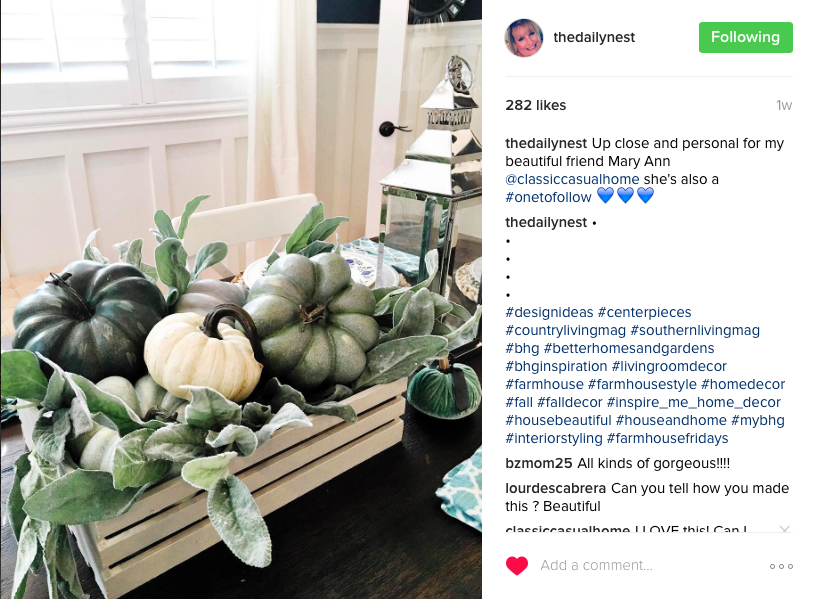
Task: Click the pumpkin centerpiece photo
Action: coord(241,300)
